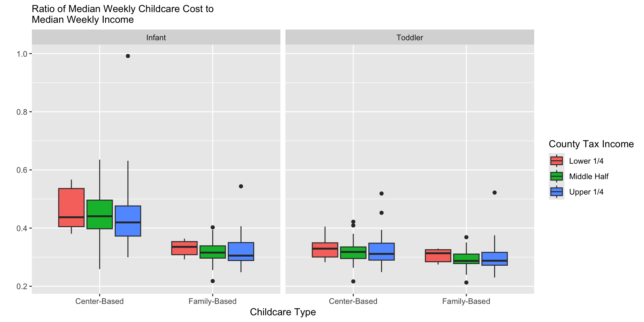Click the Toddler Family-Based outlier near 0.52
Viewport: 644px width, 322px height.
pyautogui.click(x=494, y=193)
